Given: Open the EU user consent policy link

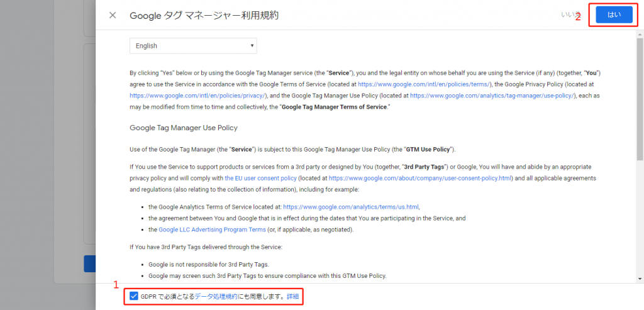Looking at the screenshot, I should tap(260, 178).
